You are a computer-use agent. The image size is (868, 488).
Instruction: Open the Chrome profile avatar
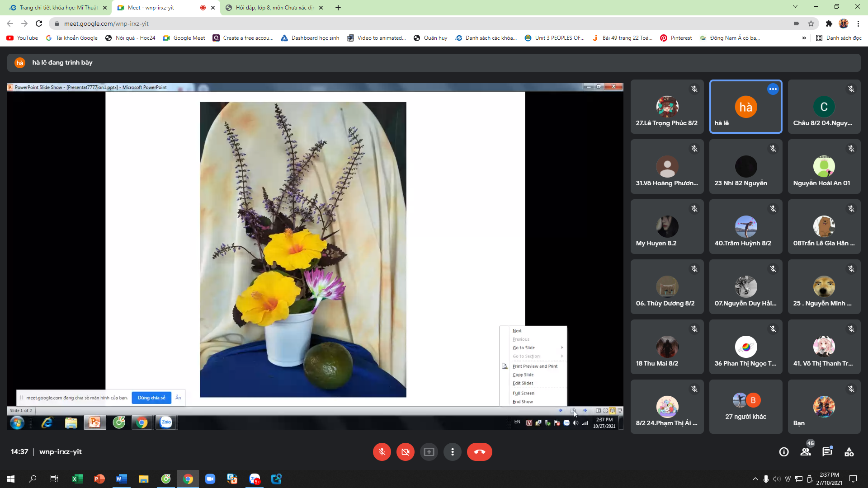tap(844, 23)
